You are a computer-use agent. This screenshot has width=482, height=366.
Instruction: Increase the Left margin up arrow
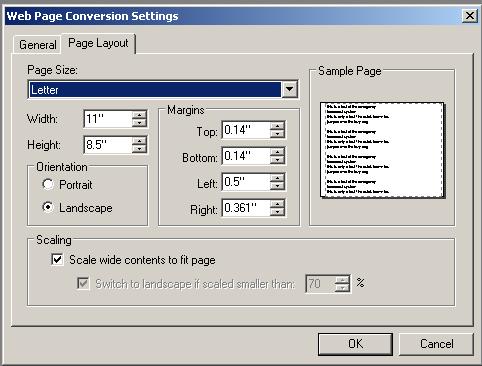point(277,178)
